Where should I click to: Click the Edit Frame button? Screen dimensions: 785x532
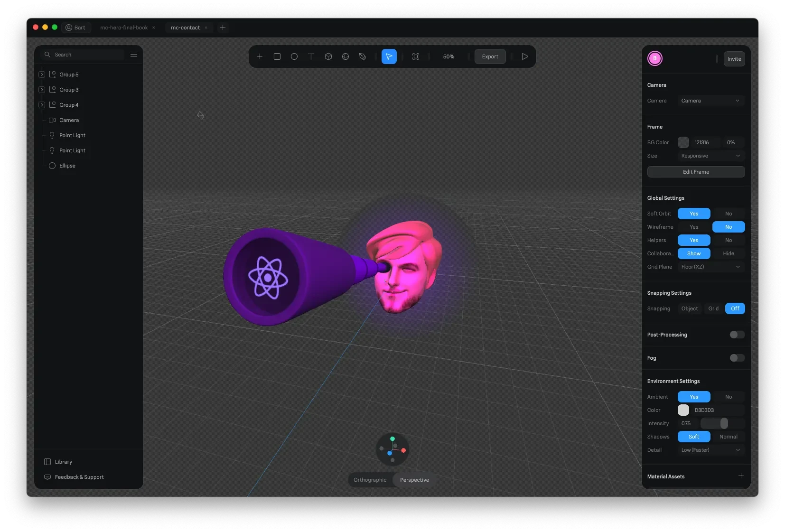click(696, 172)
